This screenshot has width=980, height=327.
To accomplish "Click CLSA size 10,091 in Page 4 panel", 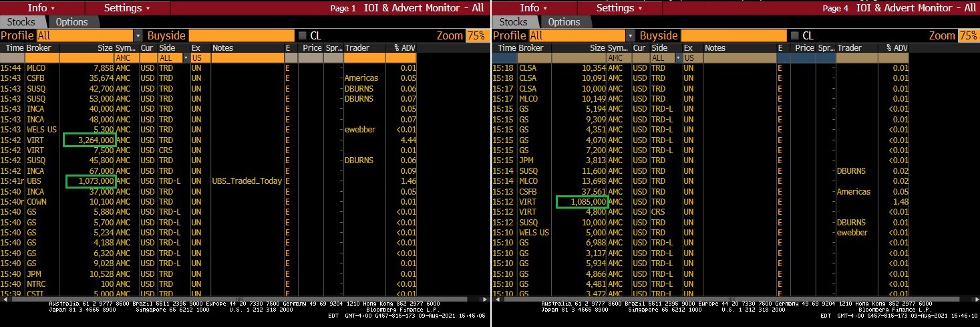I will tap(592, 78).
